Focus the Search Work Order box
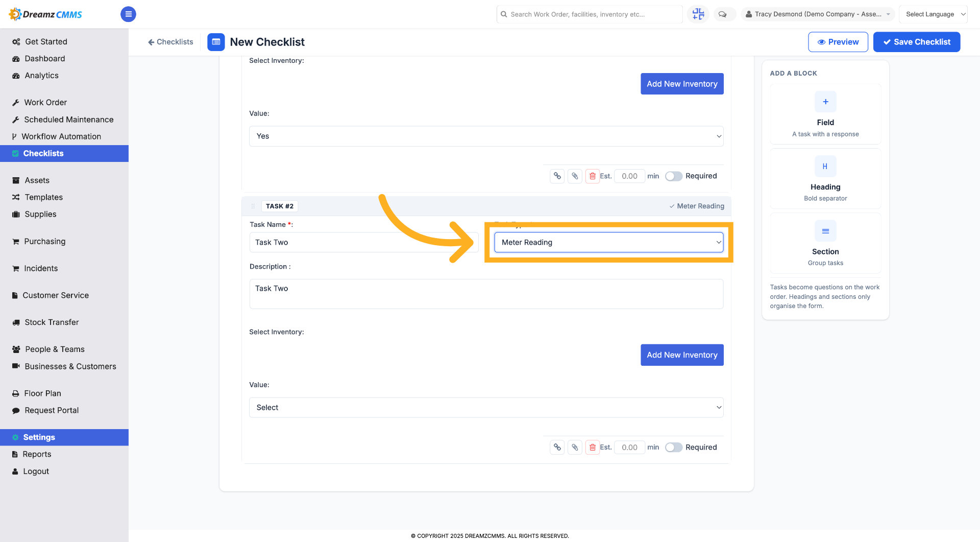Screen dimensions: 980x542 coord(590,14)
